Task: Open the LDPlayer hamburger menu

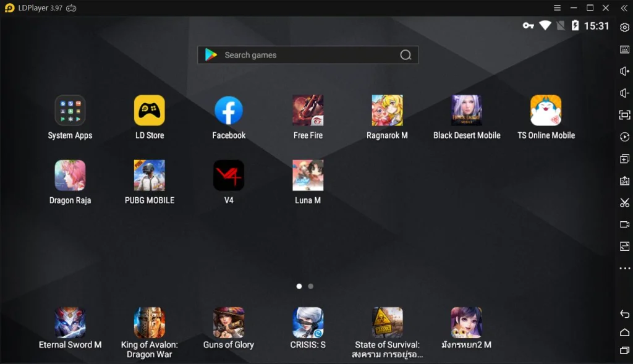Action: pos(557,8)
